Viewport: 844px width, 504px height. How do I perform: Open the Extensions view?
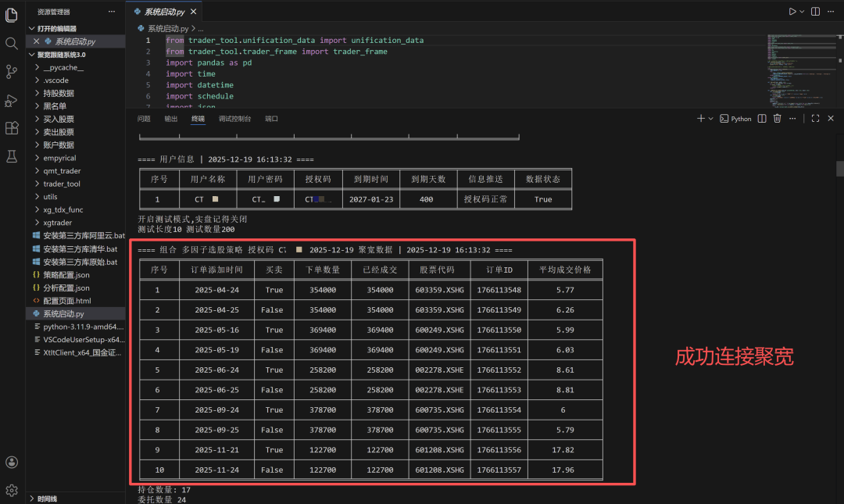(x=12, y=128)
